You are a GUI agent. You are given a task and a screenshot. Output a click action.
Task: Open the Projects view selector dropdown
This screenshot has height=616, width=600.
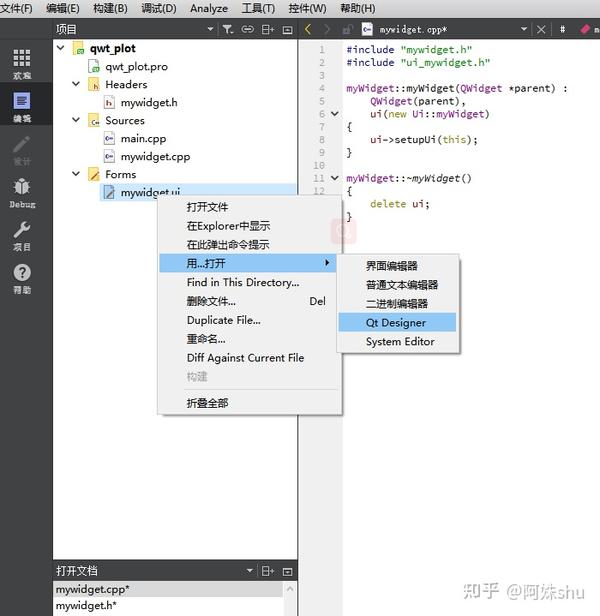(210, 29)
